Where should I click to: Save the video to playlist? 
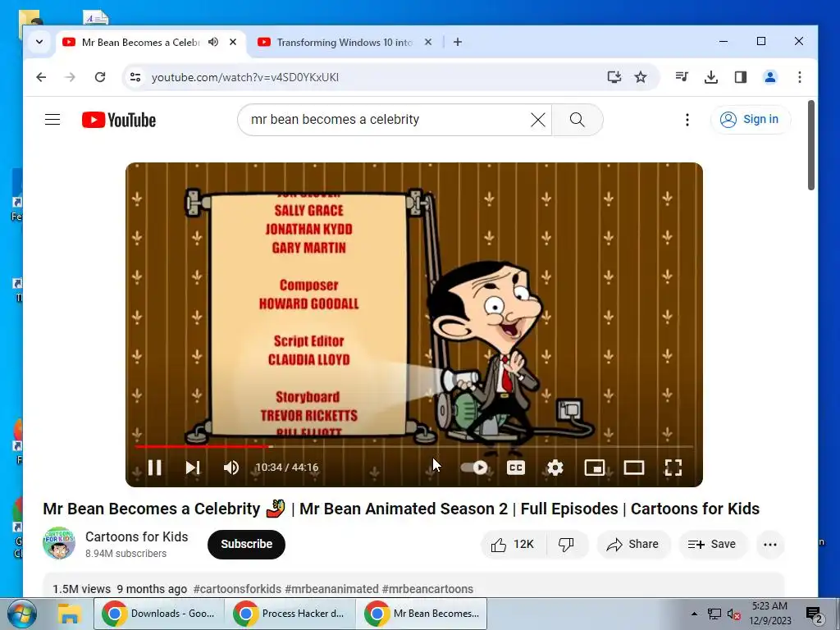click(712, 545)
